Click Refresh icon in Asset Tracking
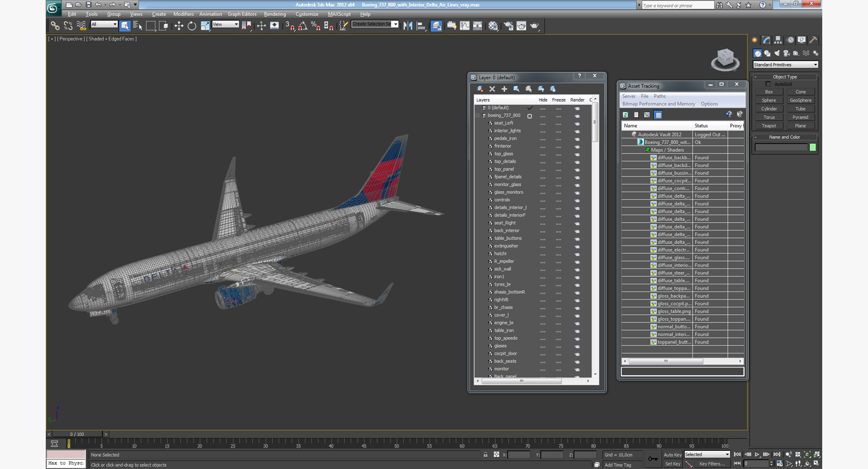Viewport: 868px width, 469px height. [x=625, y=115]
